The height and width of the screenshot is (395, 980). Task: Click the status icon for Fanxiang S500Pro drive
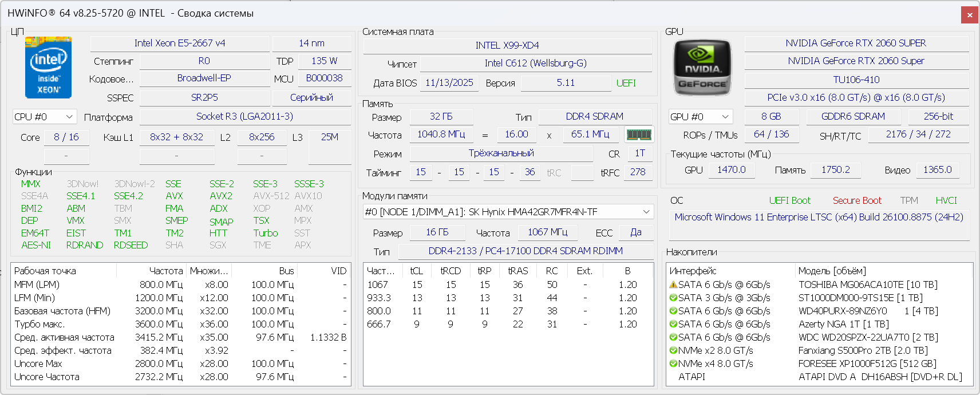click(x=673, y=350)
